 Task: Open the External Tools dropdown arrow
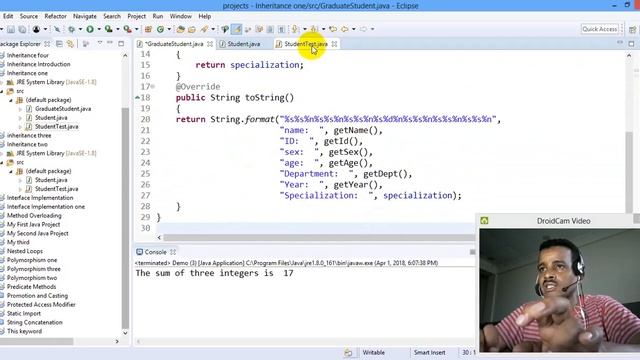click(x=137, y=29)
